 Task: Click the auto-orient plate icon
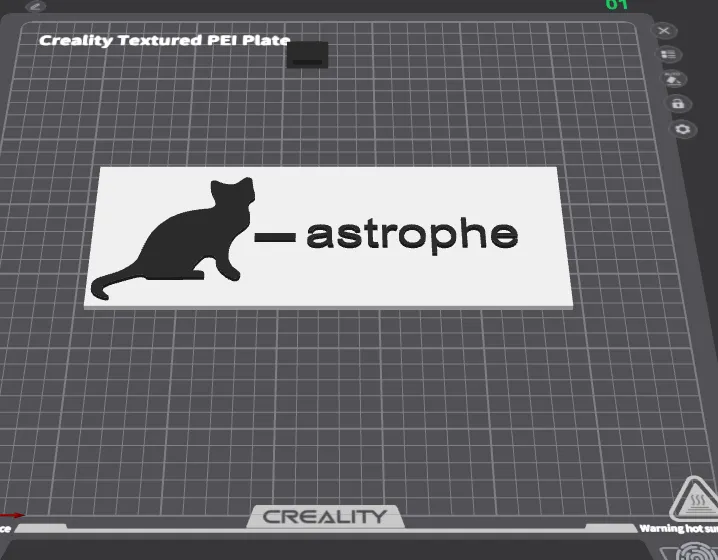coord(674,79)
